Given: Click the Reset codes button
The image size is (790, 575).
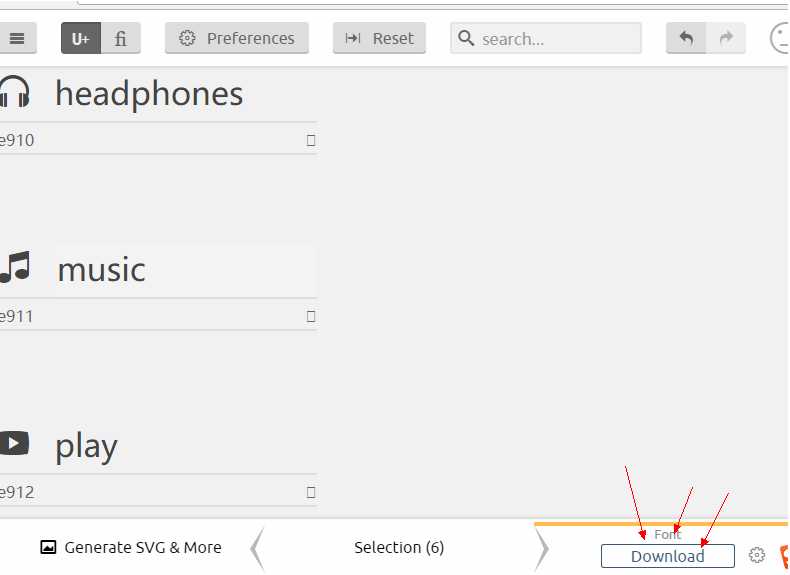Looking at the screenshot, I should pos(379,38).
